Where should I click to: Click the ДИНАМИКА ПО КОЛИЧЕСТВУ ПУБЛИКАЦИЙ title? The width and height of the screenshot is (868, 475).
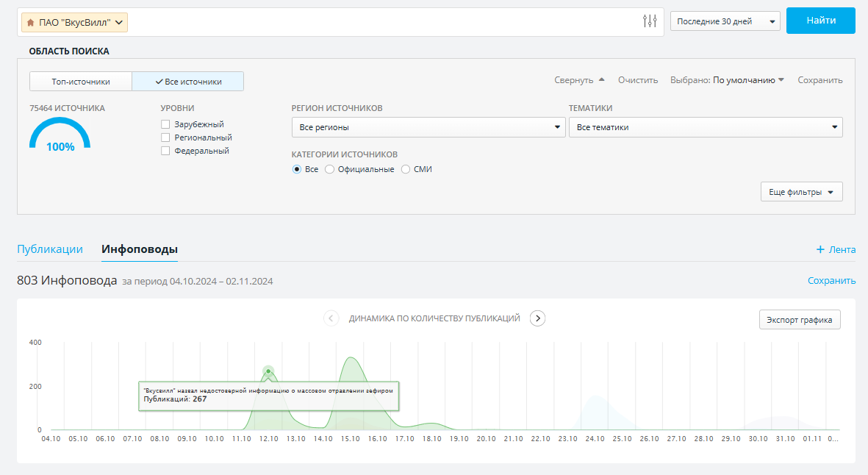coord(434,318)
